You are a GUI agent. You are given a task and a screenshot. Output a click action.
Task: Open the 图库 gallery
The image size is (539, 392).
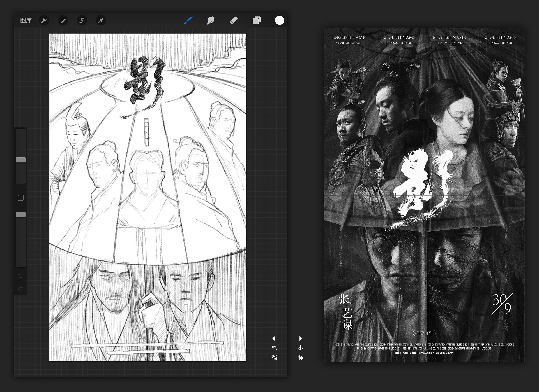[x=26, y=20]
